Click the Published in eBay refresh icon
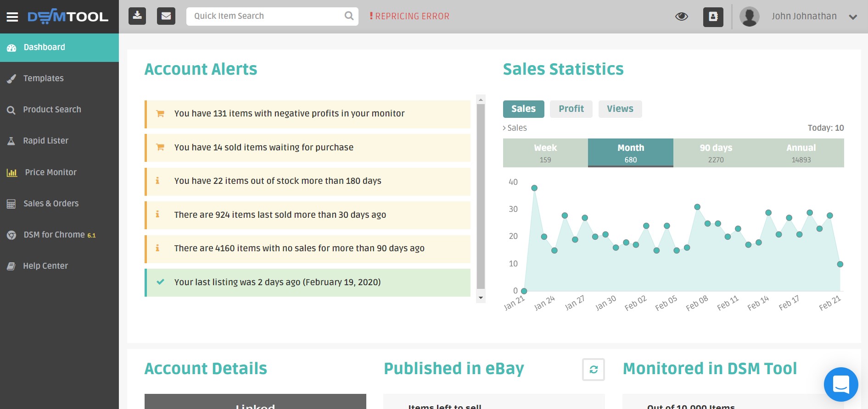Screen dimensions: 868x409 point(594,370)
